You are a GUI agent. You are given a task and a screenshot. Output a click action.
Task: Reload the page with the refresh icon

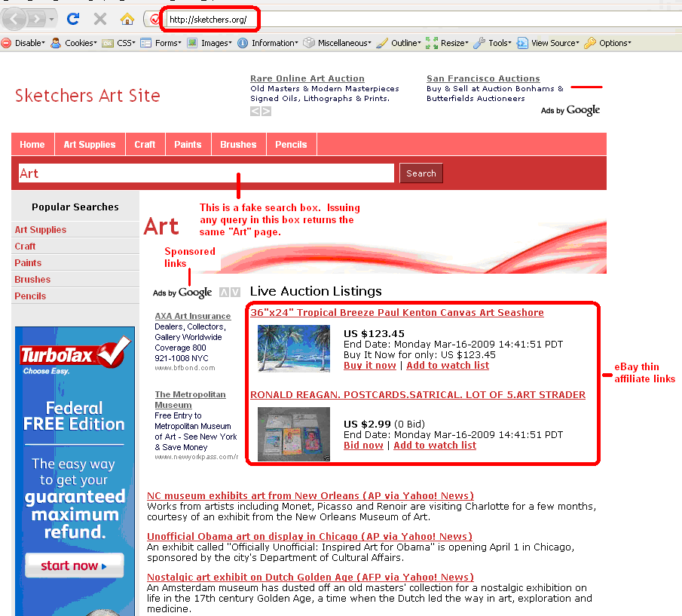point(73,19)
